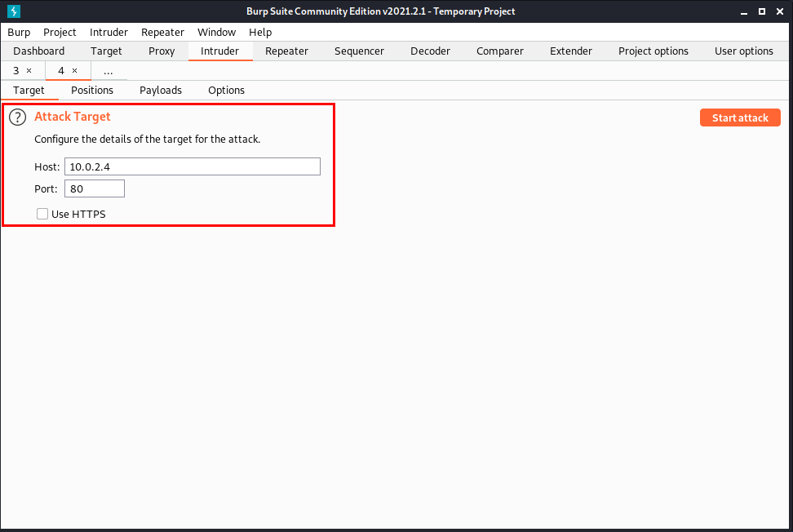Open the Extender tab
This screenshot has width=793, height=532.
571,51
